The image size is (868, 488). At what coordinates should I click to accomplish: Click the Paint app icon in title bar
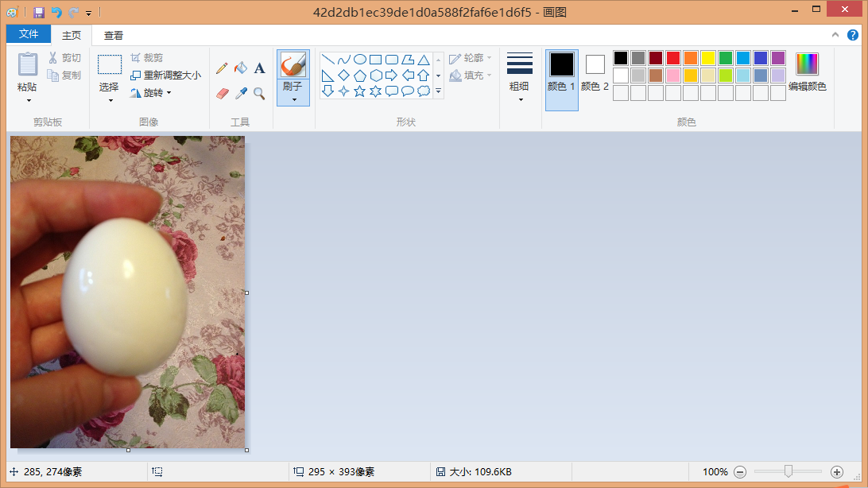(12, 12)
